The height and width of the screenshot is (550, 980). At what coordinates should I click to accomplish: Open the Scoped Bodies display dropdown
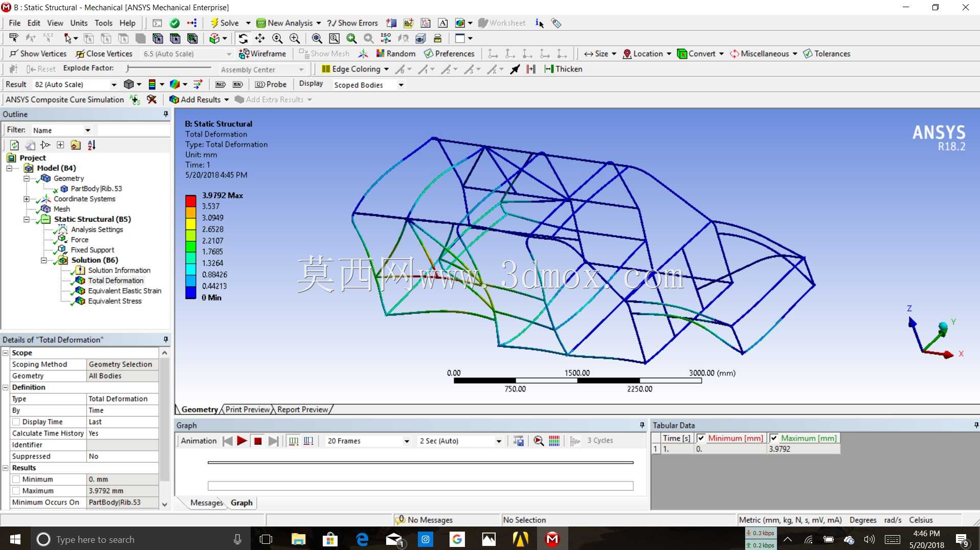[401, 85]
